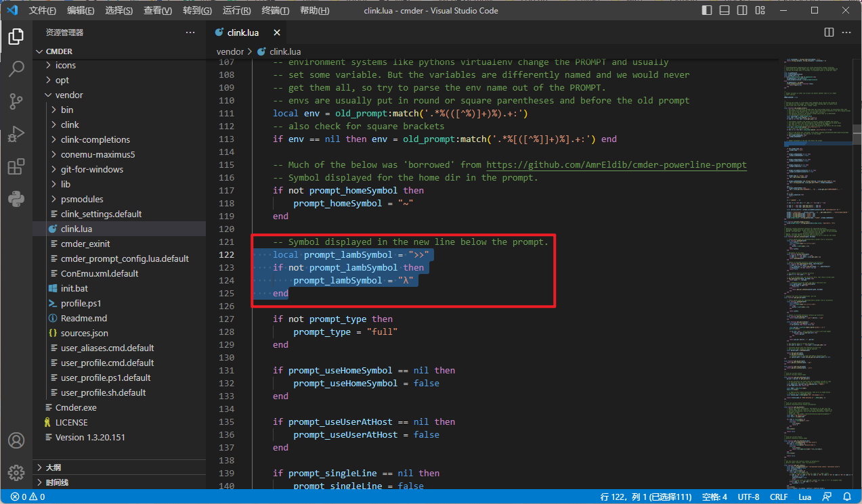Click the feedback icon in status bar
Image resolution: width=862 pixels, height=504 pixels.
[x=826, y=497]
